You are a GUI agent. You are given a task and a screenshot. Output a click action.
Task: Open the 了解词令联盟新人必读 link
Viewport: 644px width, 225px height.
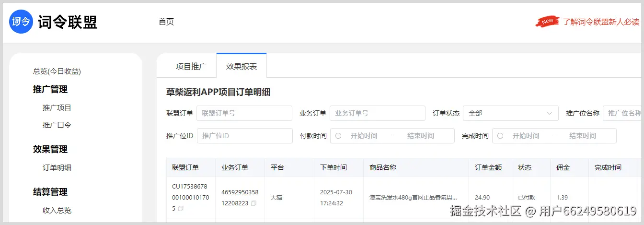tap(601, 22)
